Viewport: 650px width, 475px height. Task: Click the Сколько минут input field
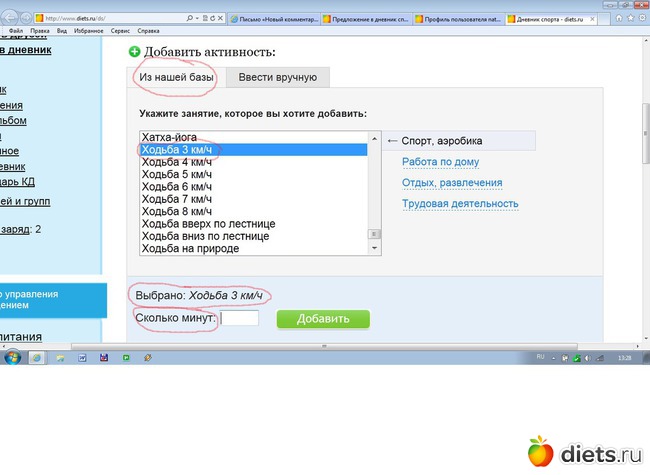[240, 319]
